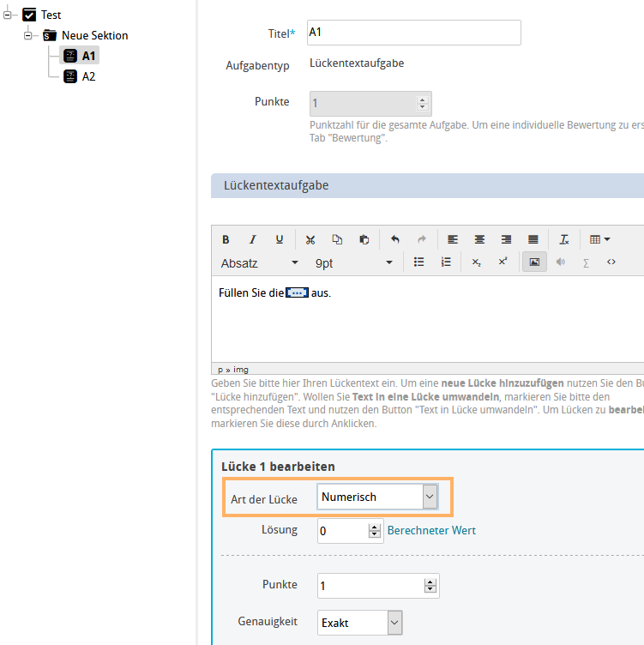Click the underline formatting icon

click(x=280, y=240)
